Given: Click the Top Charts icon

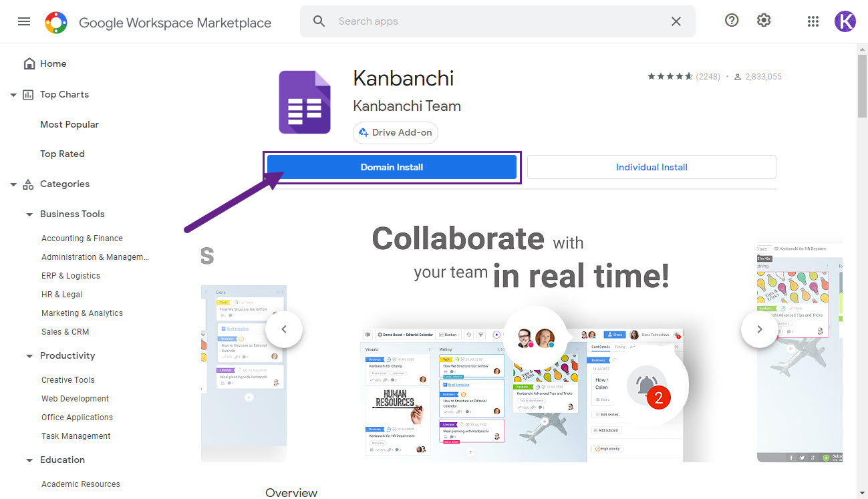Looking at the screenshot, I should (28, 94).
